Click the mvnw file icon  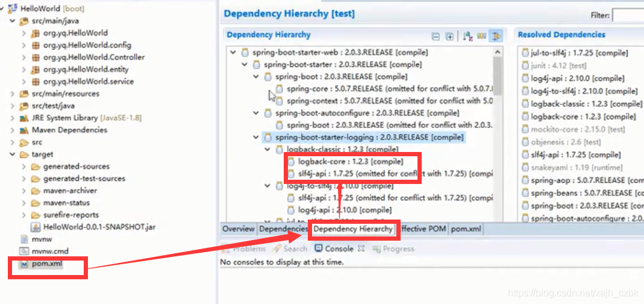point(24,239)
